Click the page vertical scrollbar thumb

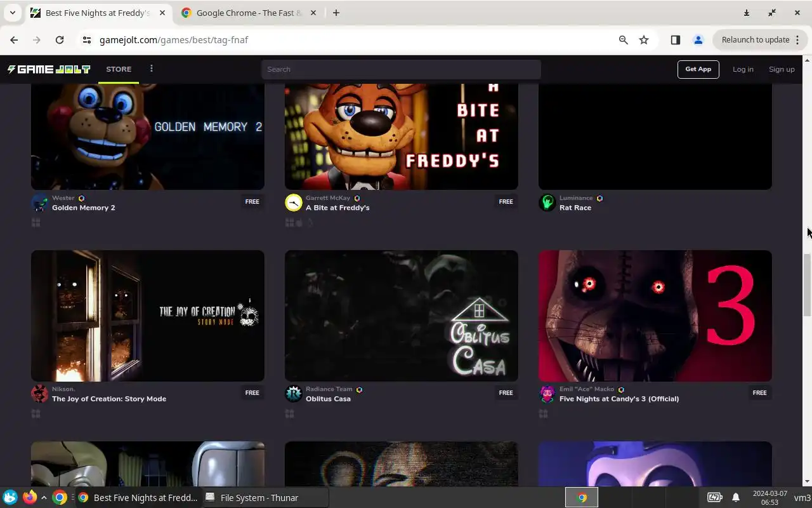tap(807, 284)
